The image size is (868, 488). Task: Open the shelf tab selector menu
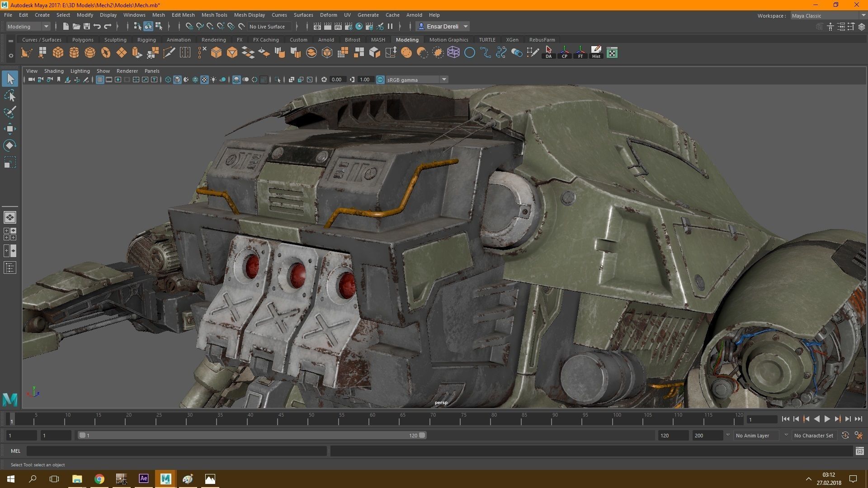click(10, 41)
